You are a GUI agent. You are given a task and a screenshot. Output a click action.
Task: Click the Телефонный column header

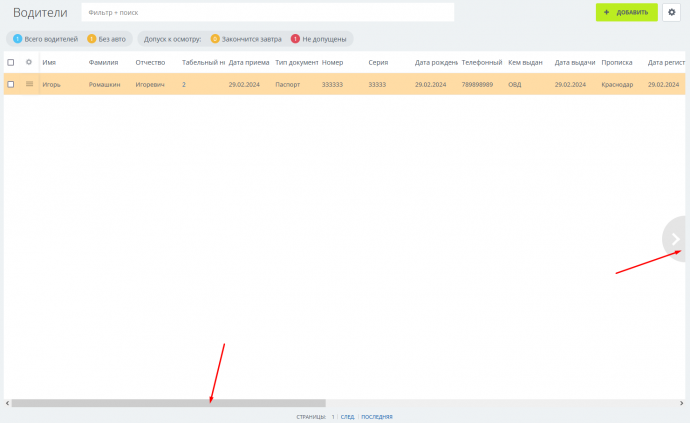click(x=482, y=63)
